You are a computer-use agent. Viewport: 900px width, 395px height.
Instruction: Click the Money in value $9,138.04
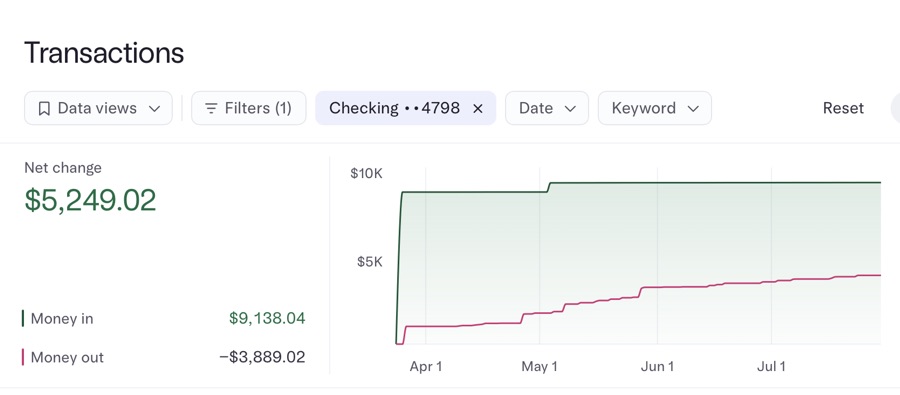click(267, 318)
